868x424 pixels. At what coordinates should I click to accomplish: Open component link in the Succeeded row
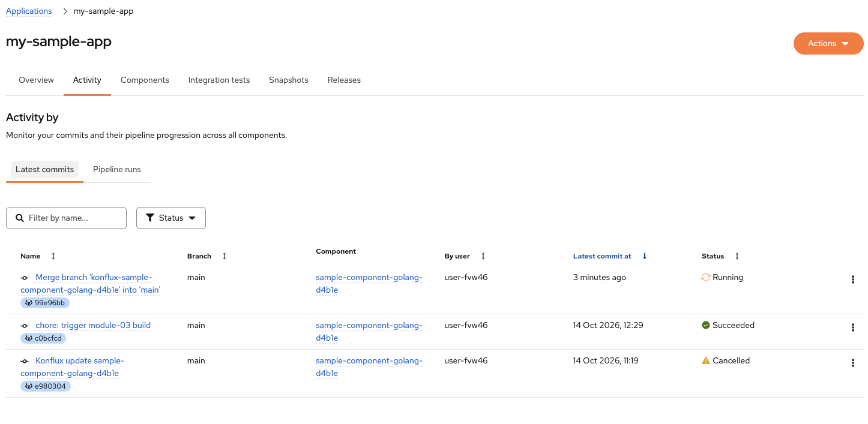[x=369, y=332]
